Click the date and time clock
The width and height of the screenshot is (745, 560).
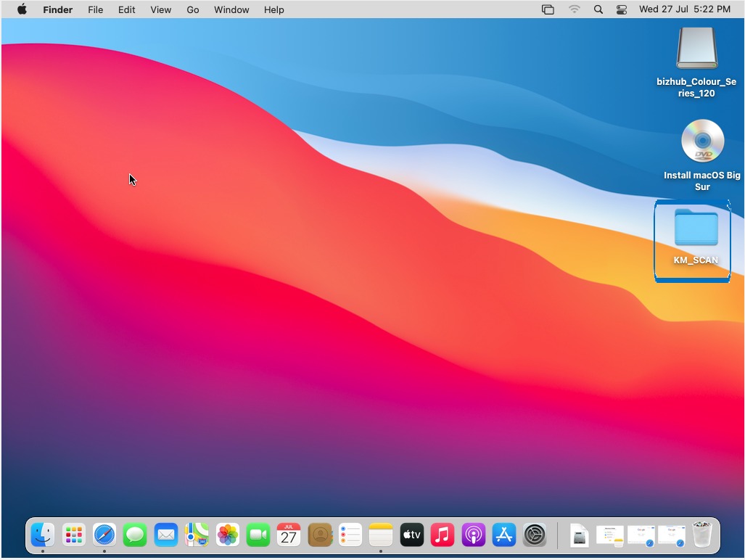click(684, 9)
